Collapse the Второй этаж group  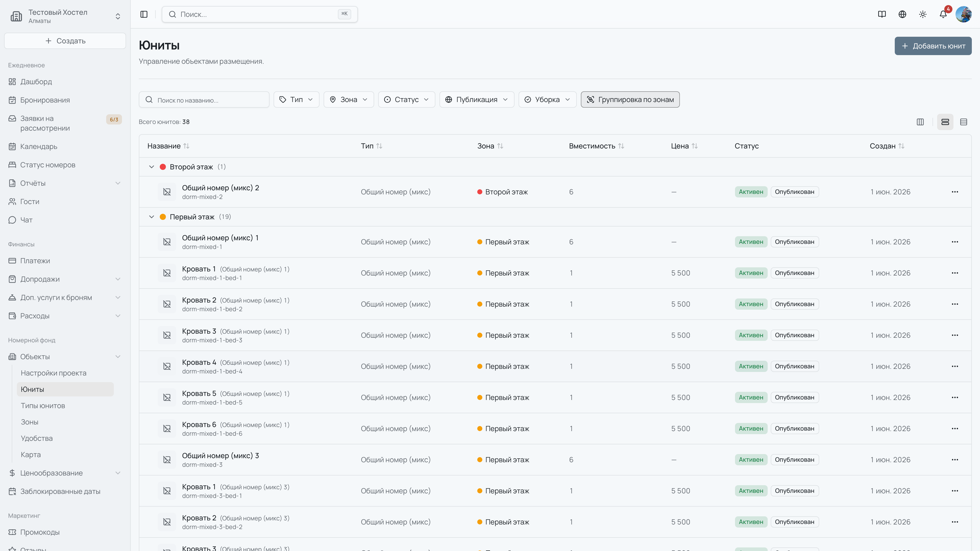pos(151,167)
